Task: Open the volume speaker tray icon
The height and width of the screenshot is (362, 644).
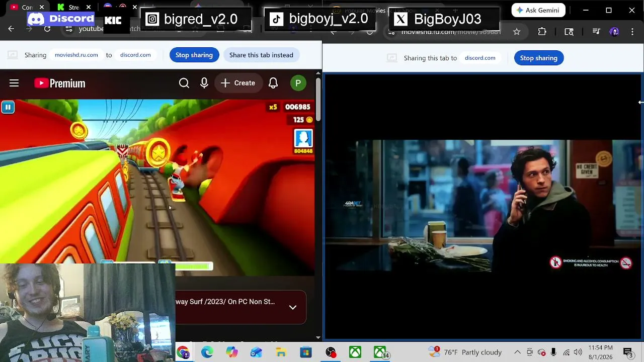Action: pyautogui.click(x=578, y=352)
